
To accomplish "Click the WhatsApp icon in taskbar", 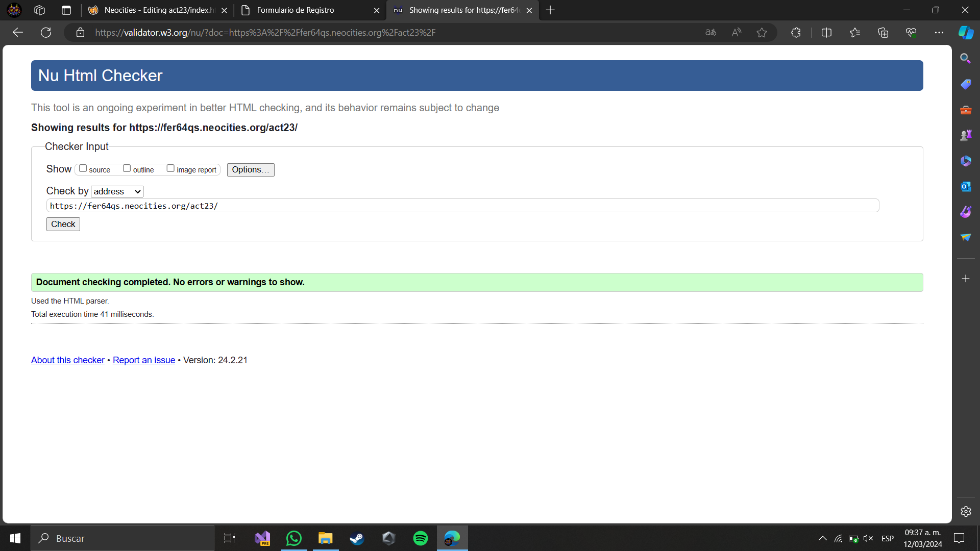I will click(293, 538).
